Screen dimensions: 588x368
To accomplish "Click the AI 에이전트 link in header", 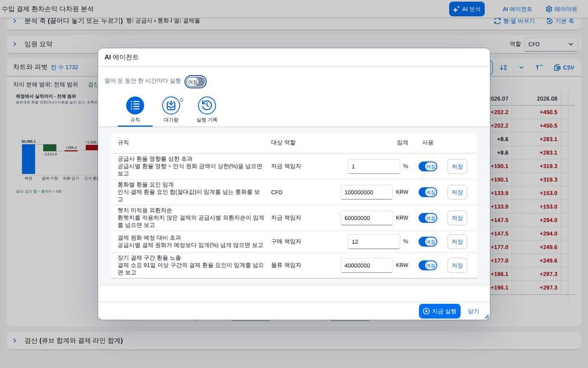I will pos(517,9).
